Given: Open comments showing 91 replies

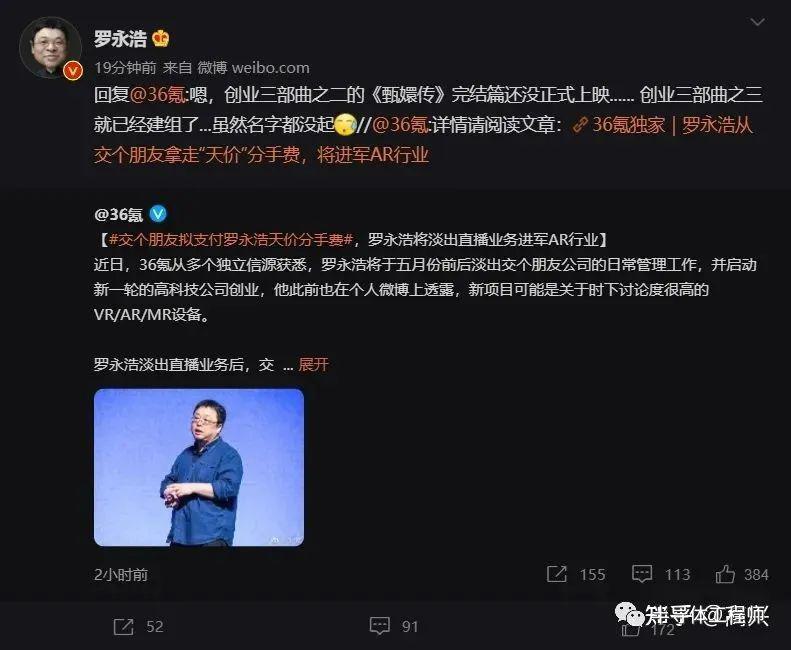Looking at the screenshot, I should click(x=380, y=626).
